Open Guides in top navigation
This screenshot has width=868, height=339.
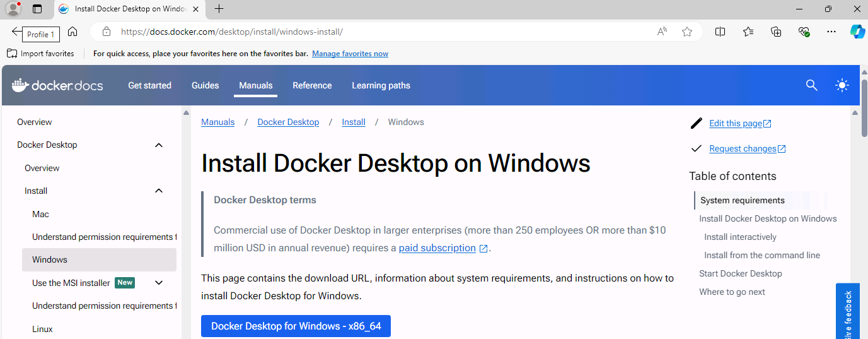pyautogui.click(x=205, y=85)
